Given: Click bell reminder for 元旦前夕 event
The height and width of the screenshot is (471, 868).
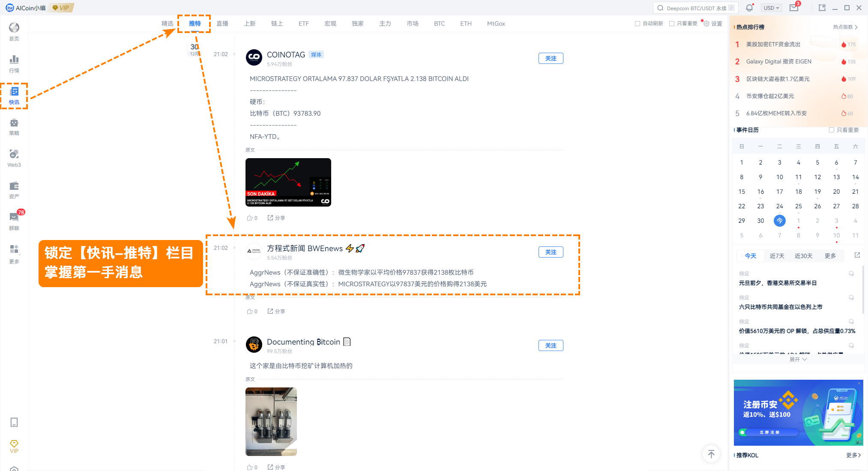Looking at the screenshot, I should (851, 273).
